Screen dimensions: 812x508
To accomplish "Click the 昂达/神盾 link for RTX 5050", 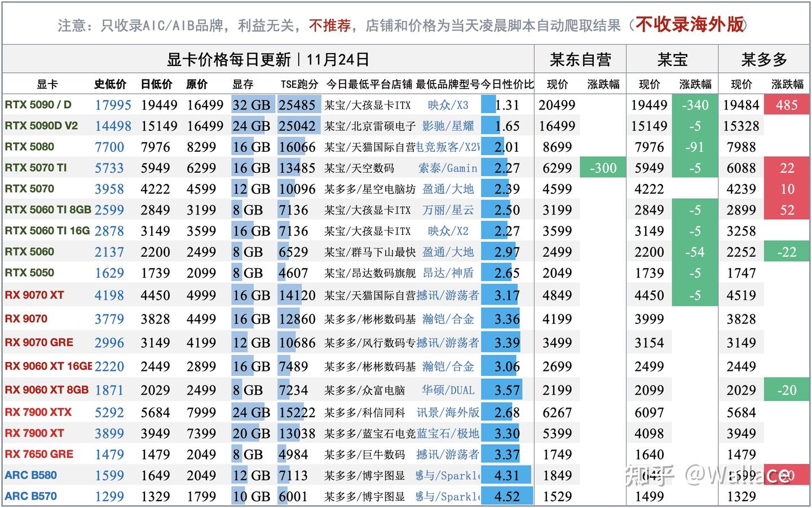I will [x=448, y=273].
